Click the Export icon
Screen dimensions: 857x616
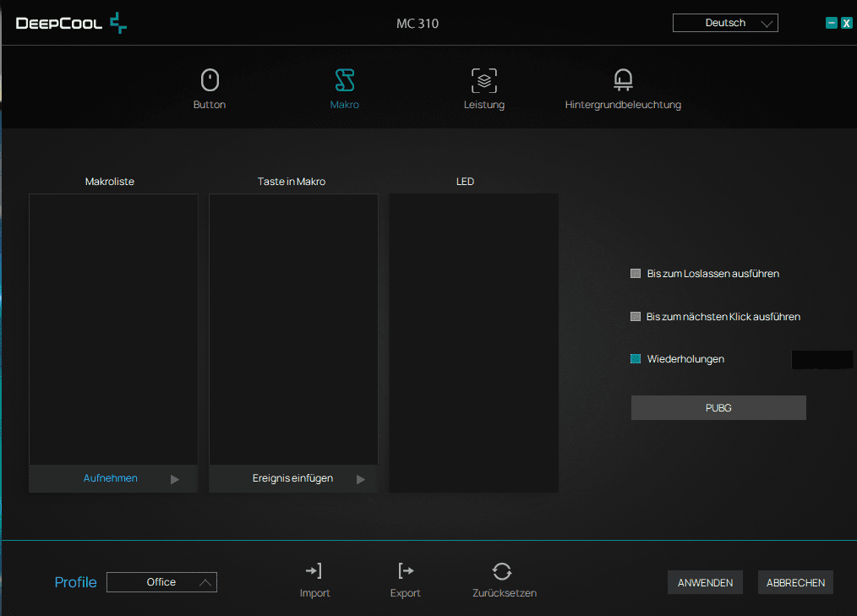pyautogui.click(x=406, y=571)
